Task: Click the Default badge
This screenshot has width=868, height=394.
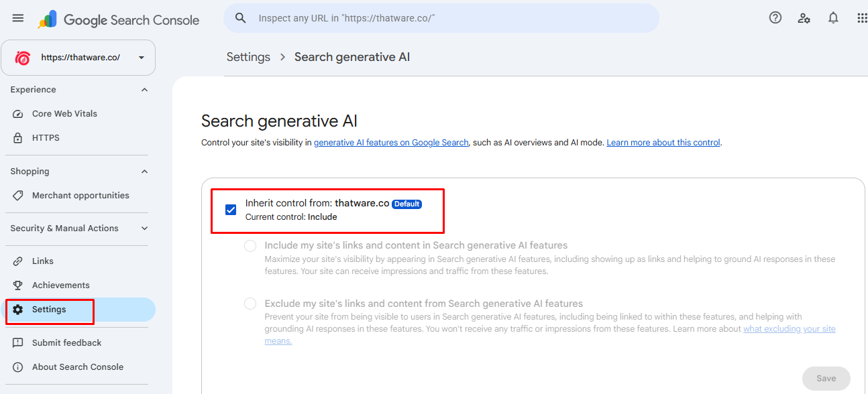Action: (x=406, y=204)
